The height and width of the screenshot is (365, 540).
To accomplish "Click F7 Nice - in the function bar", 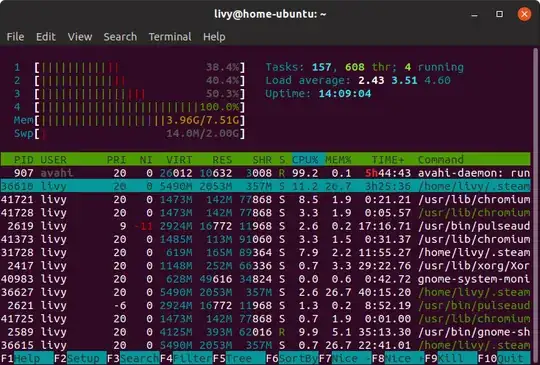I will [345, 358].
